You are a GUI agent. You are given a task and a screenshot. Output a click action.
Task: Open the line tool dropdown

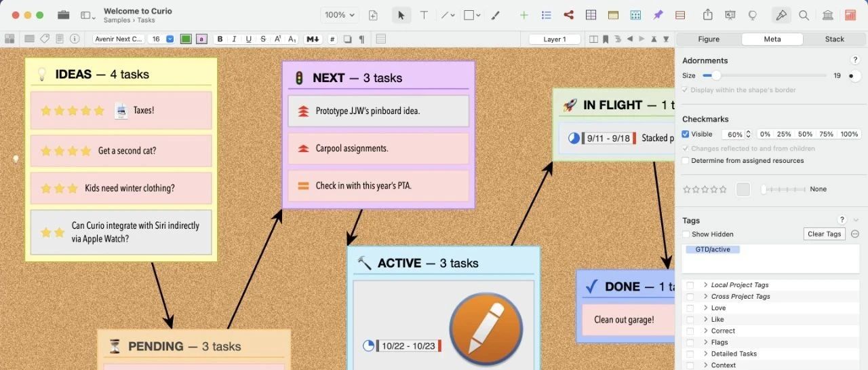(448, 15)
